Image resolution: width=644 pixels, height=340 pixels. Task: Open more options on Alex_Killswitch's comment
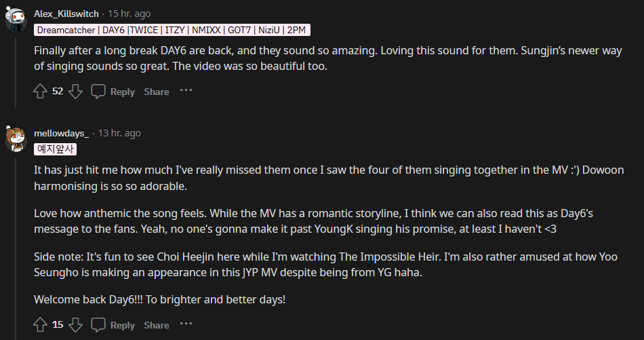click(x=186, y=90)
